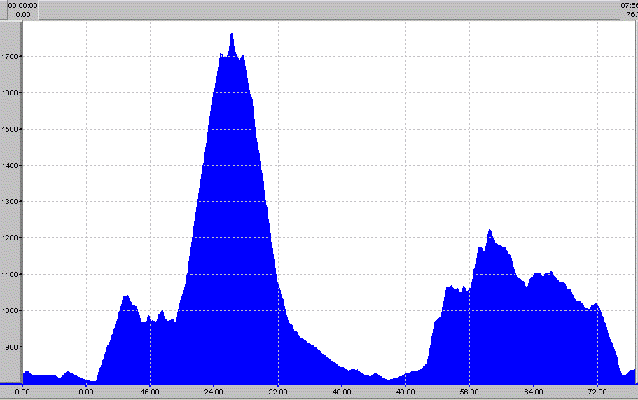Click the 32.00 distance axis label

click(278, 391)
